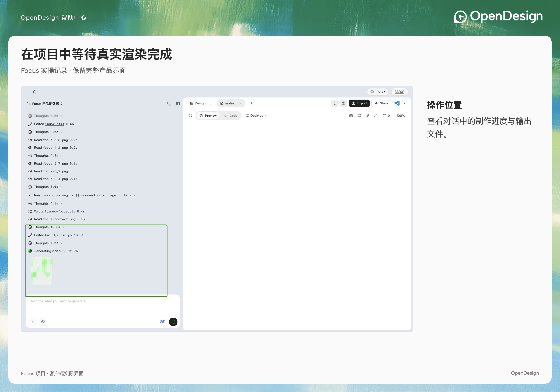Click Read focus-9_4.png row

(53, 179)
